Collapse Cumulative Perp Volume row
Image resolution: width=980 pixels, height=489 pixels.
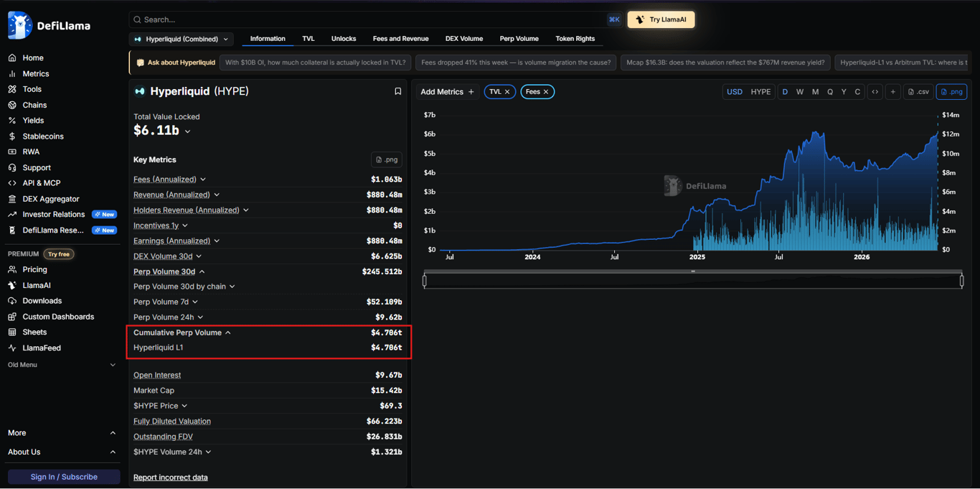(228, 333)
